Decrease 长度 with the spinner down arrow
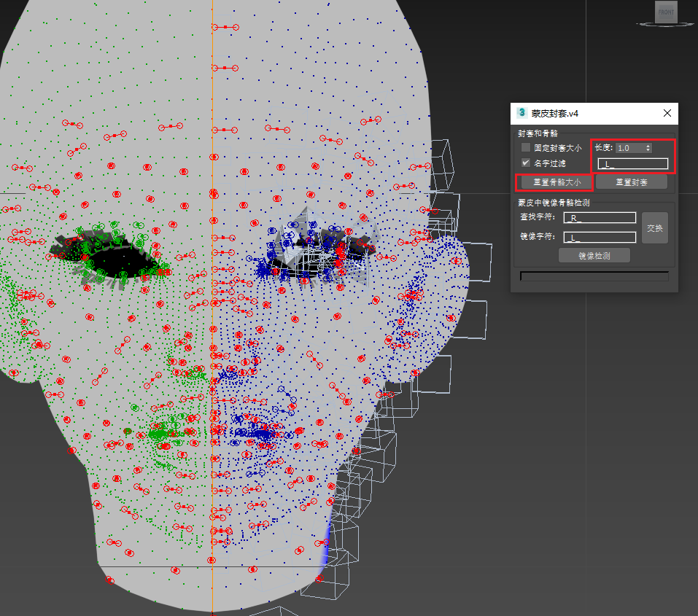The width and height of the screenshot is (698, 616). point(648,150)
